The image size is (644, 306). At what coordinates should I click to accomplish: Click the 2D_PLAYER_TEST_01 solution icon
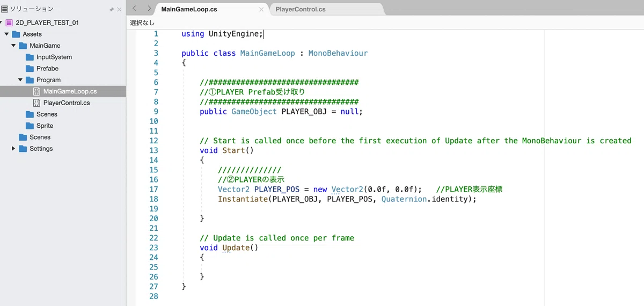(10, 23)
